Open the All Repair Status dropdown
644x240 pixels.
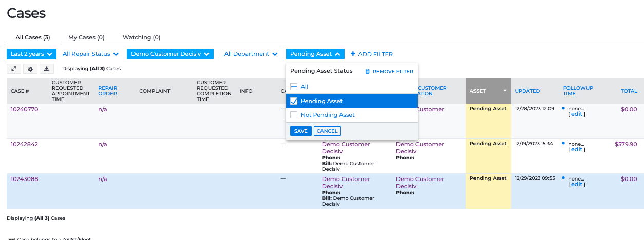[90, 54]
